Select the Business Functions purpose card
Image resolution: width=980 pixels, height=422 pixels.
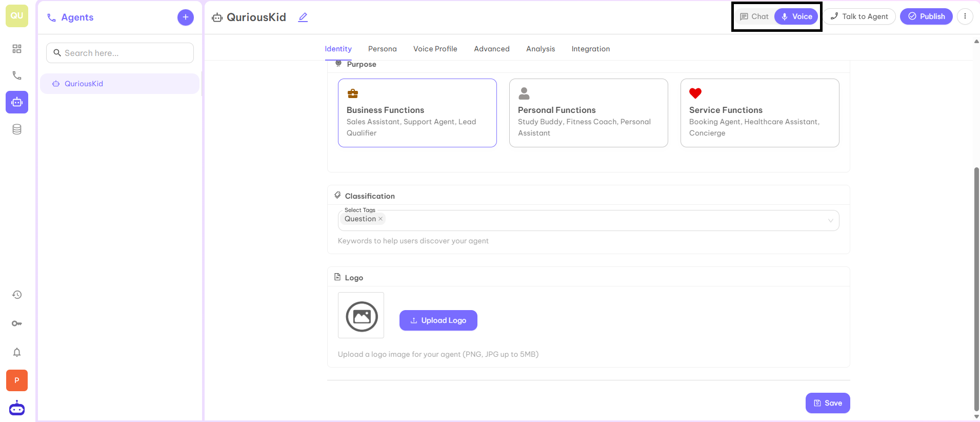[417, 113]
